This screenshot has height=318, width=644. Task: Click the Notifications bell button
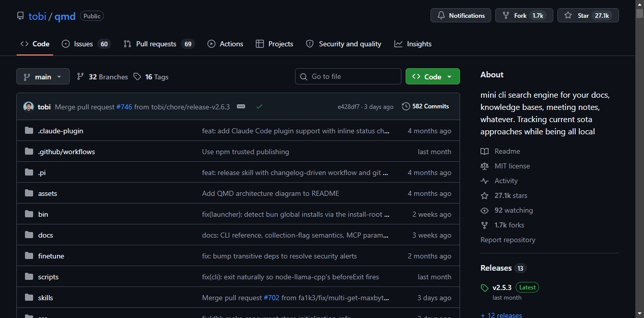pyautogui.click(x=461, y=15)
